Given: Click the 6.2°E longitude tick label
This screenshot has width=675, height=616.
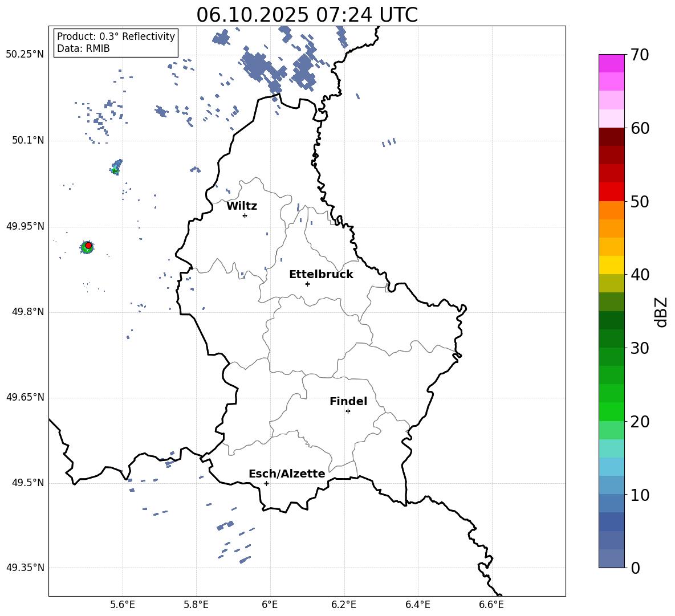Looking at the screenshot, I should [344, 605].
